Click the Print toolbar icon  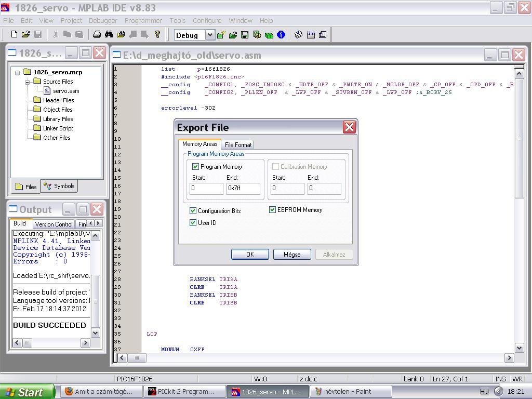tap(97, 35)
